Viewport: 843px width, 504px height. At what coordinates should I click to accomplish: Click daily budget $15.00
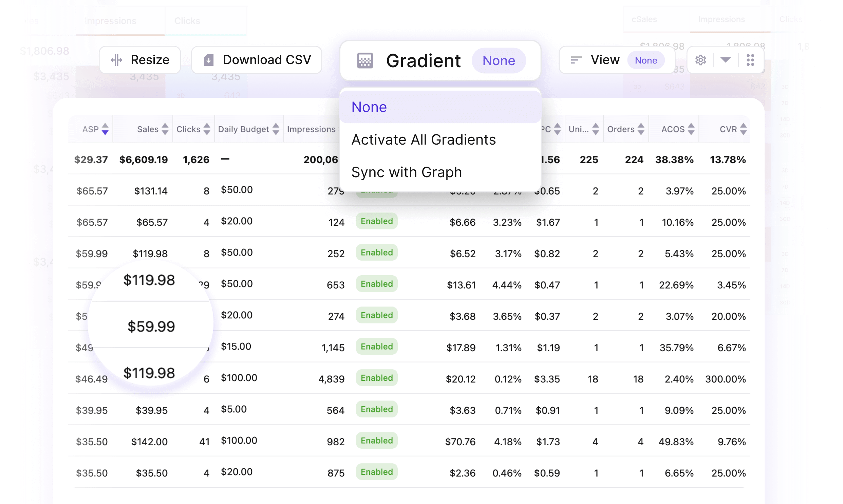(x=236, y=347)
